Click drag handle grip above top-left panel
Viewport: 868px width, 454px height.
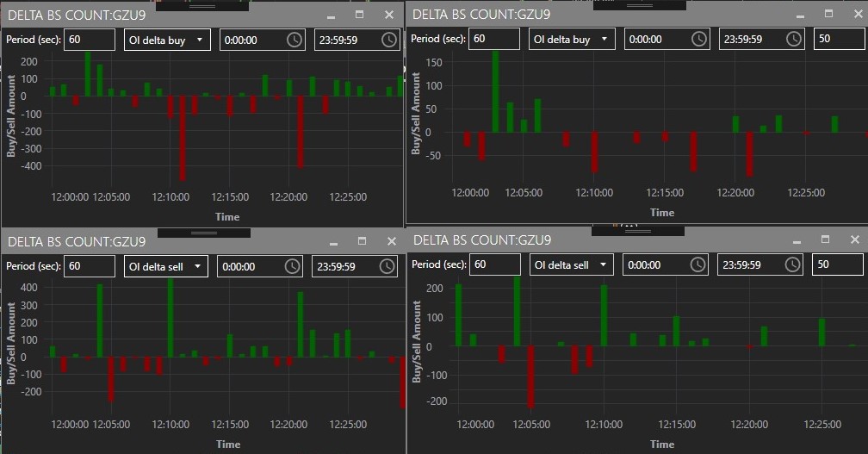202,6
